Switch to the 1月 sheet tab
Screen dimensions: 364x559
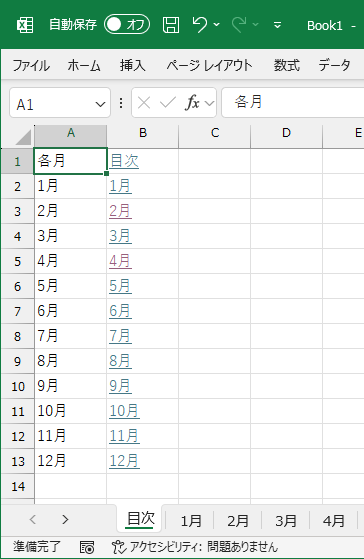click(x=191, y=521)
